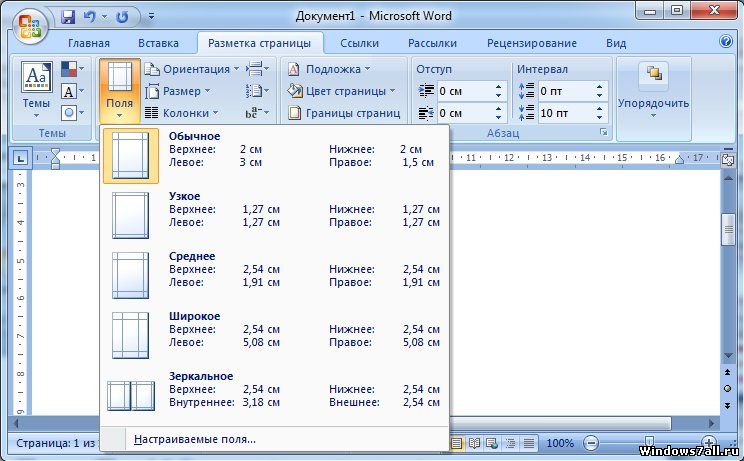Click the zoom slider handle
744x461 pixels.
click(x=650, y=442)
